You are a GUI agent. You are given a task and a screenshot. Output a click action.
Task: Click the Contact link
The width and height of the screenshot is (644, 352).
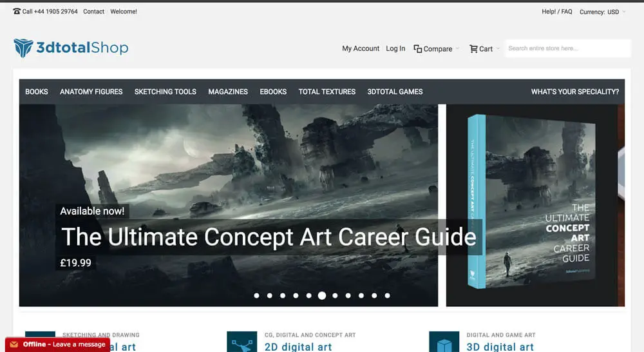point(93,12)
